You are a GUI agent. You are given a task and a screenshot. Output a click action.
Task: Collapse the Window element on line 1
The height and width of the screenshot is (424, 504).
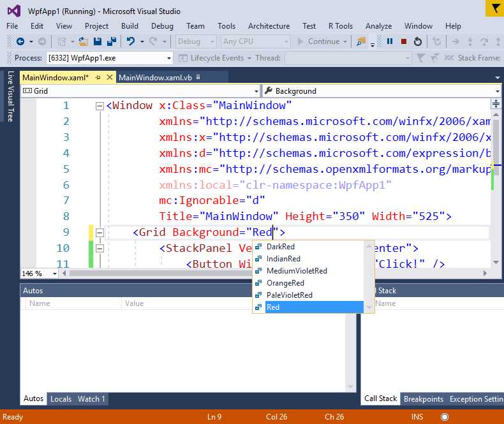coord(100,106)
